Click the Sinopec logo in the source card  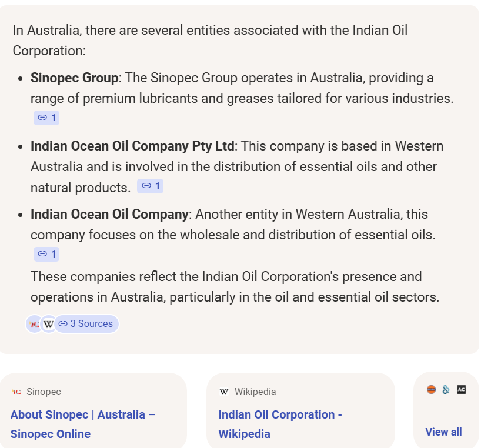[x=16, y=392]
